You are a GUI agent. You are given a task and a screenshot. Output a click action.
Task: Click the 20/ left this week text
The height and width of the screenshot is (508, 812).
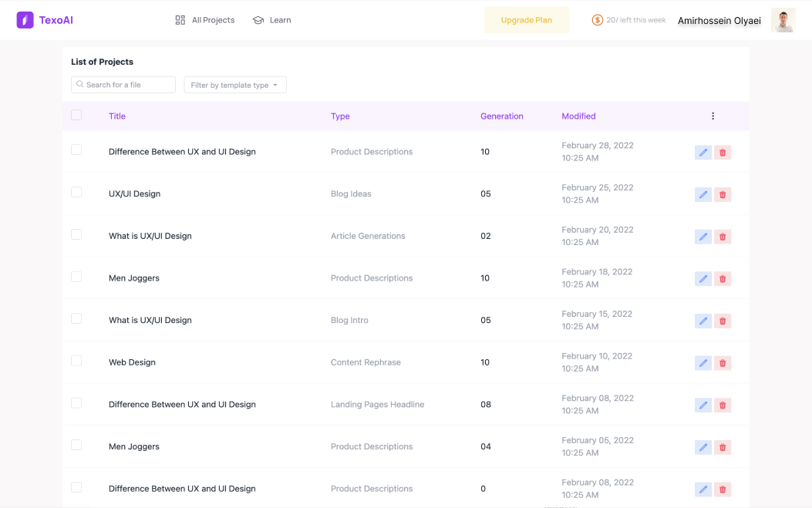636,20
